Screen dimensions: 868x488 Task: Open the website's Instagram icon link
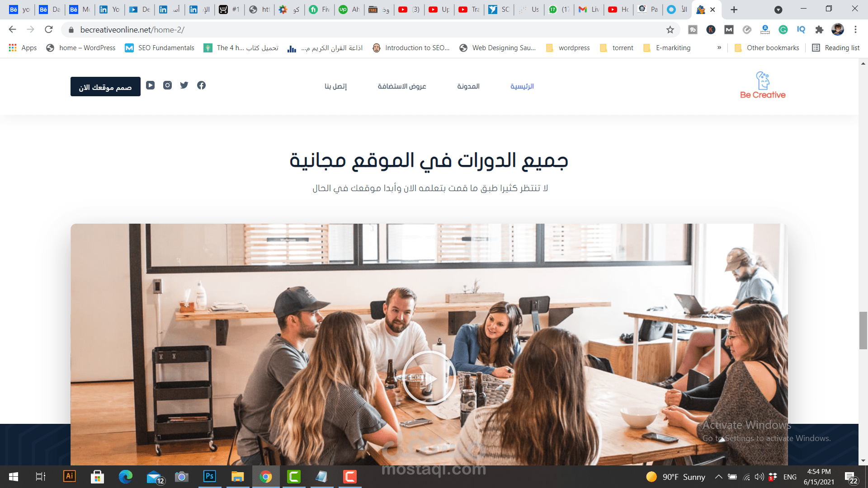click(167, 85)
